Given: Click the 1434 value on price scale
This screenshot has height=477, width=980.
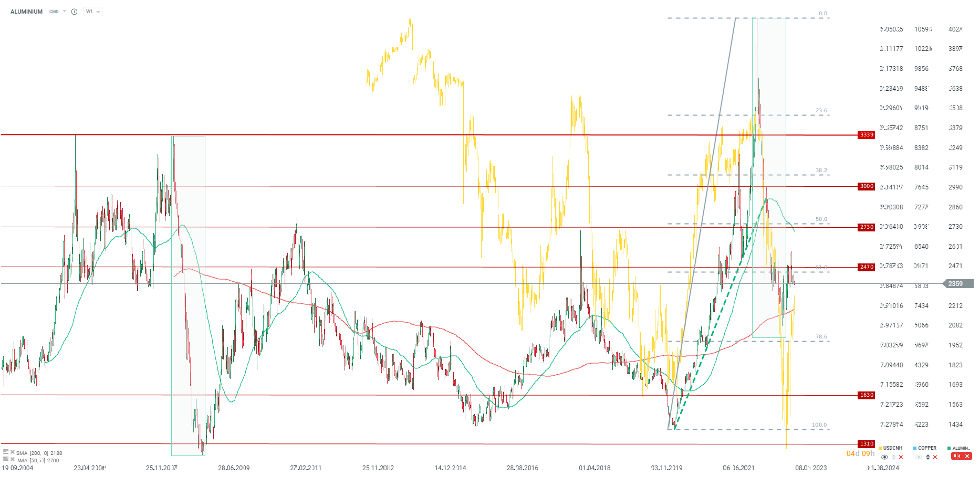Looking at the screenshot, I should (955, 425).
